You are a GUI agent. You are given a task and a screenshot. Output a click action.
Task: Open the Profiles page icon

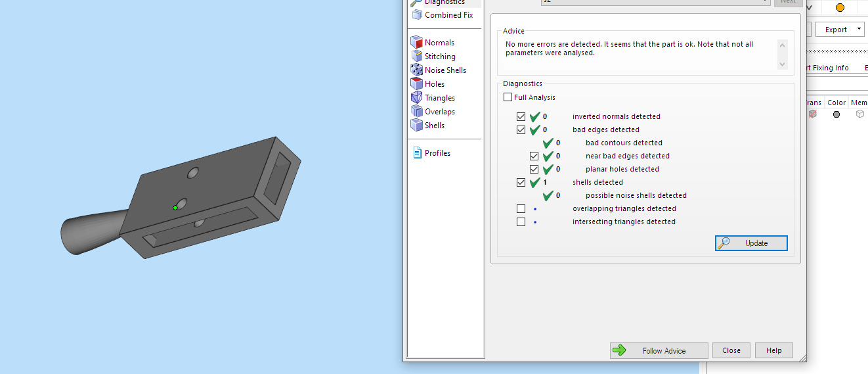[x=417, y=153]
